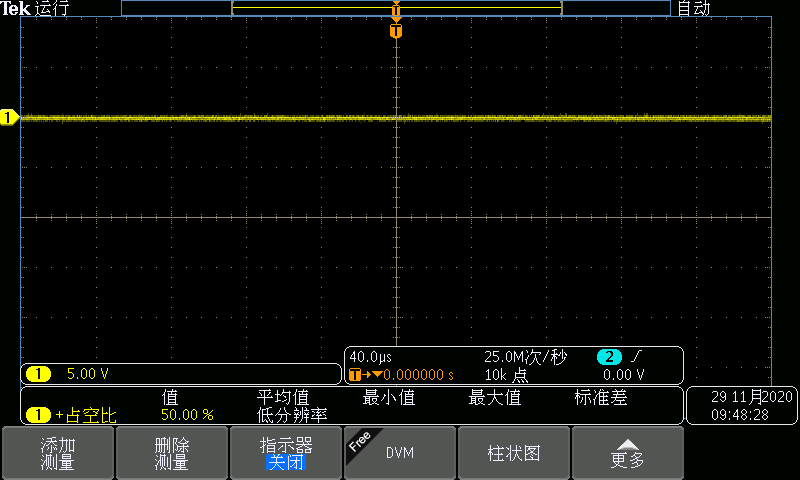Click the 低分辨率 (low resolution) warning text

(x=292, y=415)
